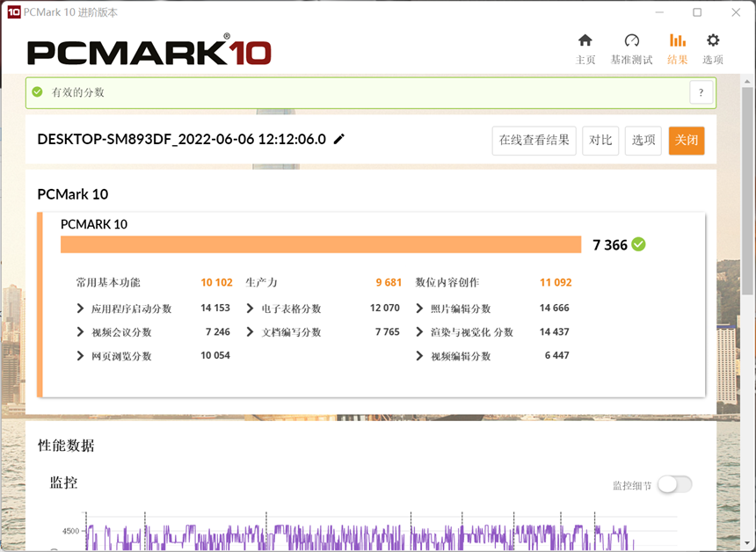The image size is (756, 552).
Task: Click the overall score 7 366
Action: pyautogui.click(x=610, y=245)
